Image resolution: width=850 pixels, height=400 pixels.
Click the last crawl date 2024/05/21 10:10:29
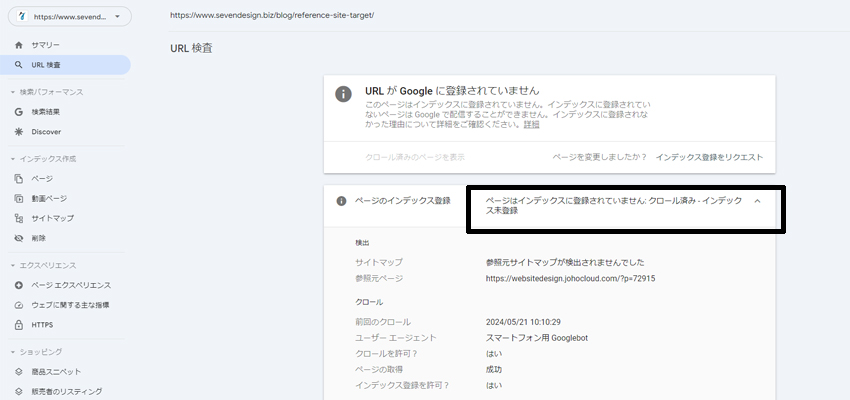pos(523,322)
